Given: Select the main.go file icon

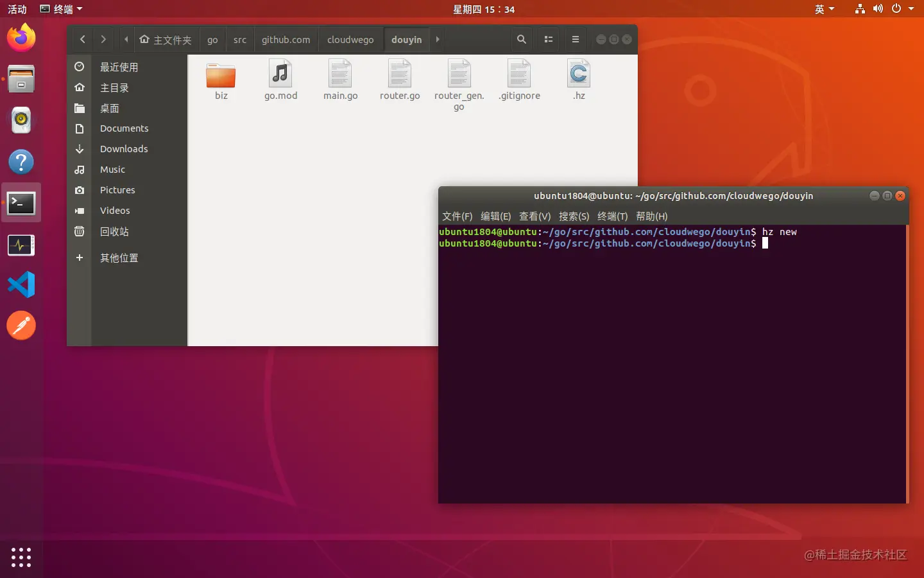Looking at the screenshot, I should tap(340, 74).
